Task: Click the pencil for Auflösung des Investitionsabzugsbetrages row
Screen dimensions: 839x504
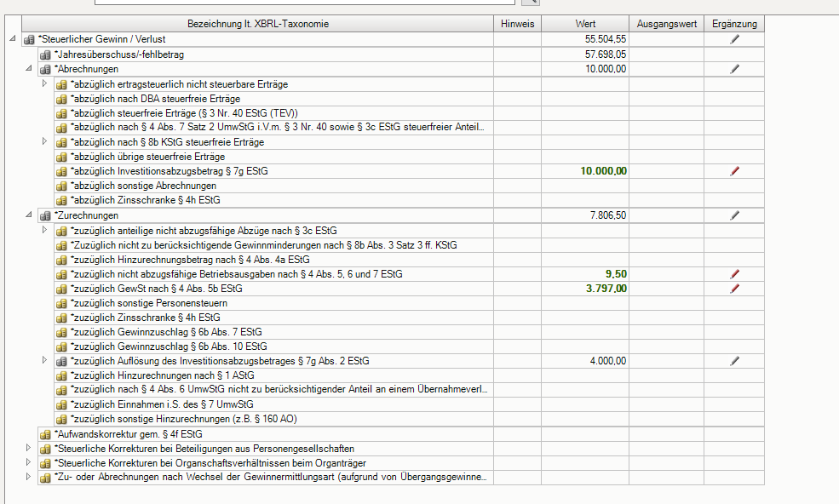Action: point(735,361)
